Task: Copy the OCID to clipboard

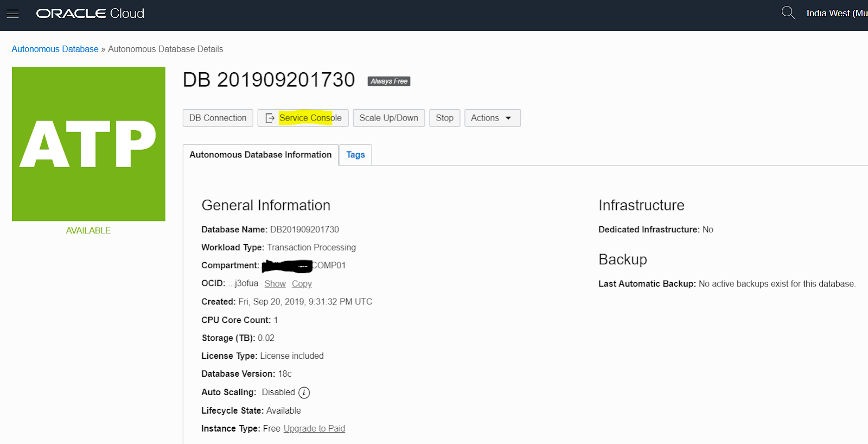Action: tap(302, 283)
